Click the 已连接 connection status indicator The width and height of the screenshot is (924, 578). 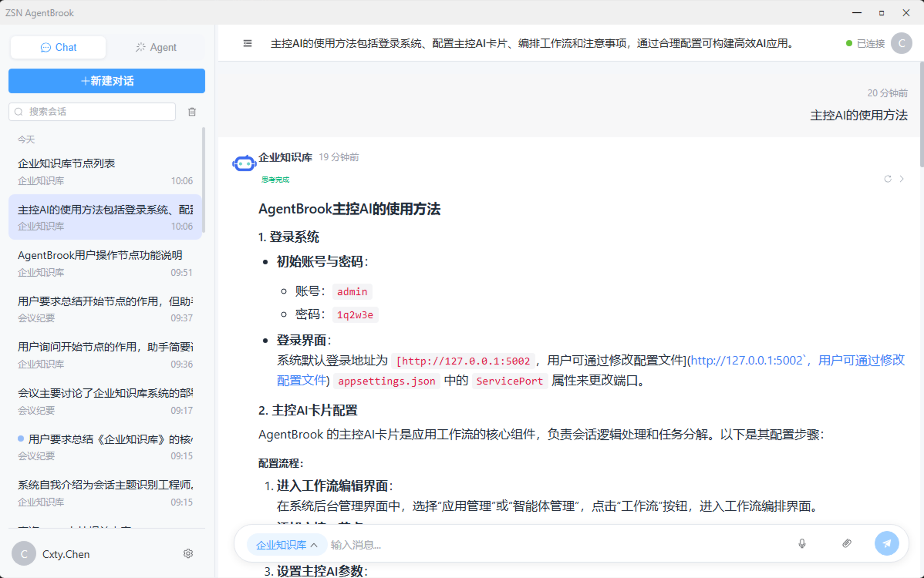[865, 44]
